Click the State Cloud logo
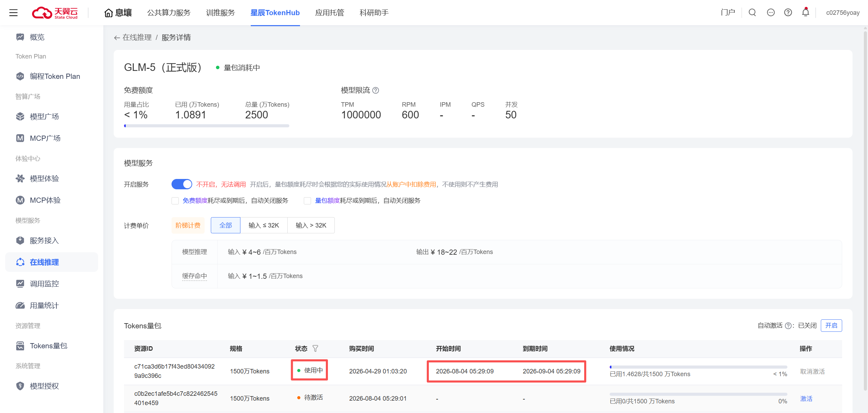Image resolution: width=868 pixels, height=413 pixels. point(55,13)
